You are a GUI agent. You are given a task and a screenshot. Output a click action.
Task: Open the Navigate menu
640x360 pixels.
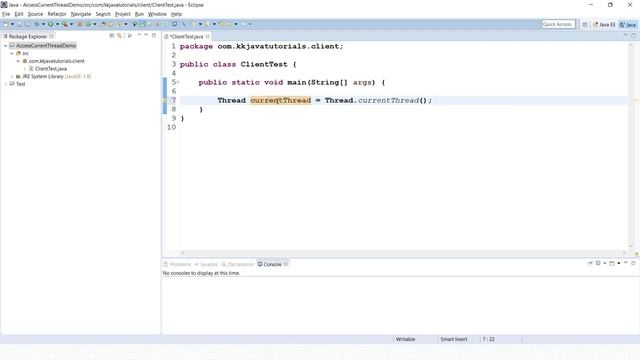[x=81, y=14]
